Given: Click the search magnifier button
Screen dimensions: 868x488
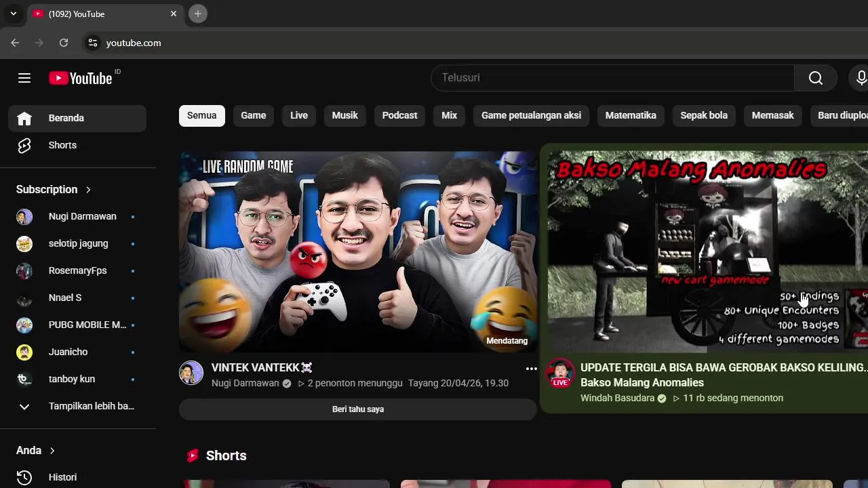Looking at the screenshot, I should [x=816, y=78].
